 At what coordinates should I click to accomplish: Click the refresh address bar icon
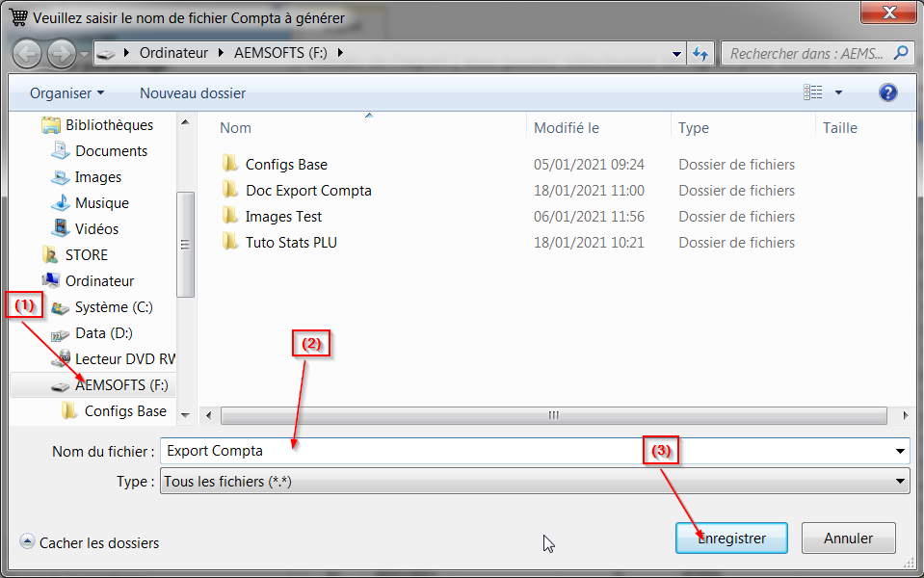click(700, 54)
